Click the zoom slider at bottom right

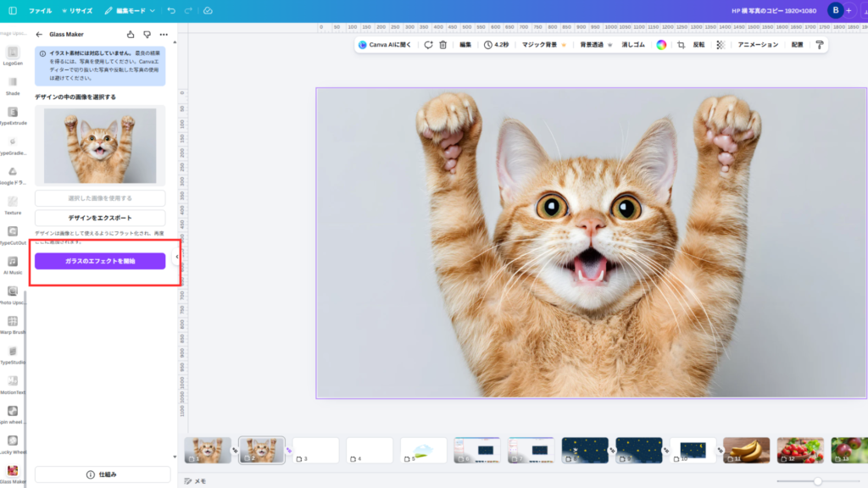click(x=817, y=480)
